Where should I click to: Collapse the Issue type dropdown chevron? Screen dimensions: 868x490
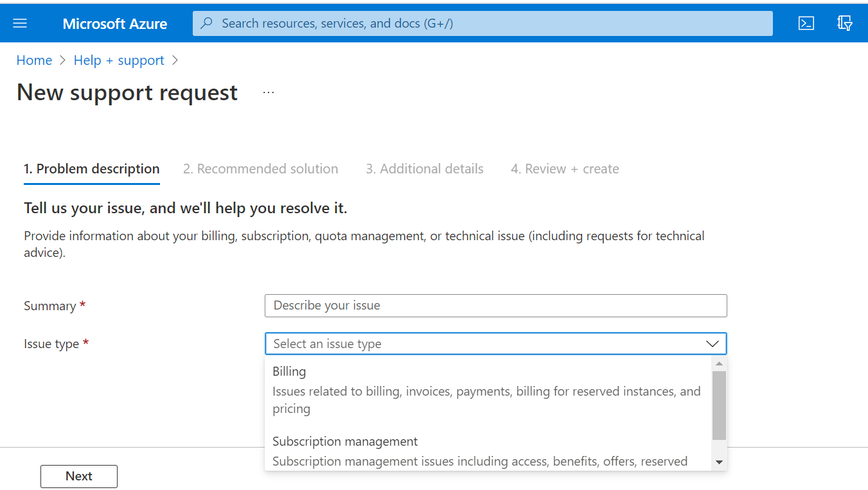click(713, 344)
